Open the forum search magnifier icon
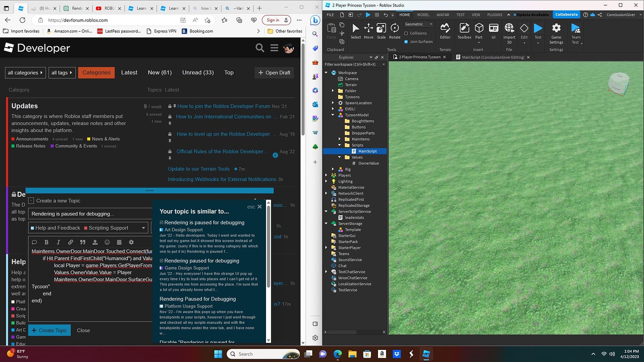Screen dimensions: 644x362 coord(260,48)
